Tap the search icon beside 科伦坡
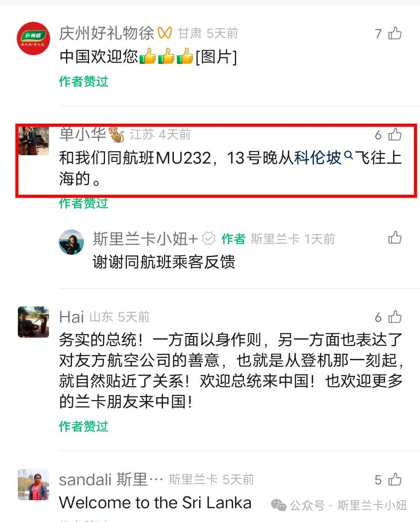 [348, 156]
